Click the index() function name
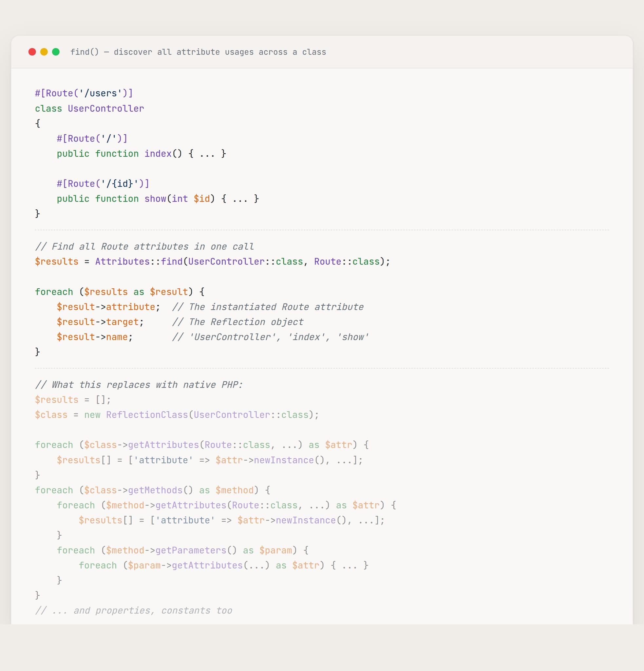This screenshot has height=671, width=644. [x=158, y=153]
